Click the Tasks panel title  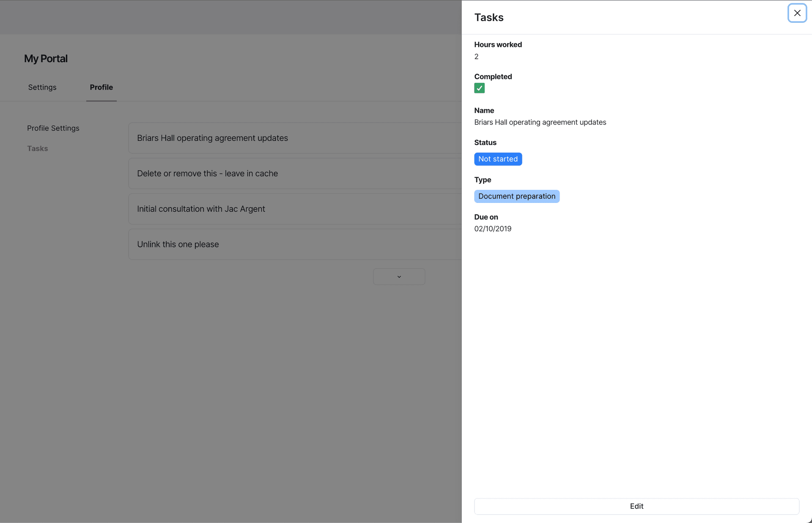(x=489, y=17)
